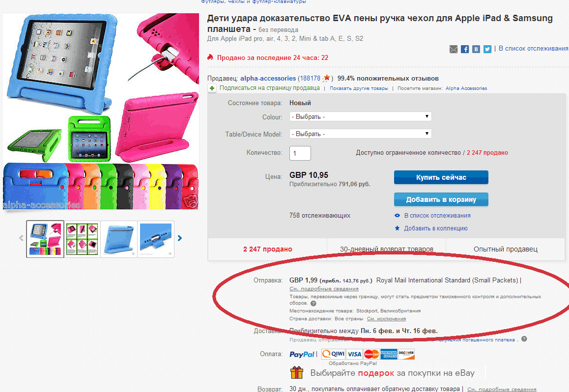Click the Добавить в корзину button
The height and width of the screenshot is (392, 569).
[441, 199]
